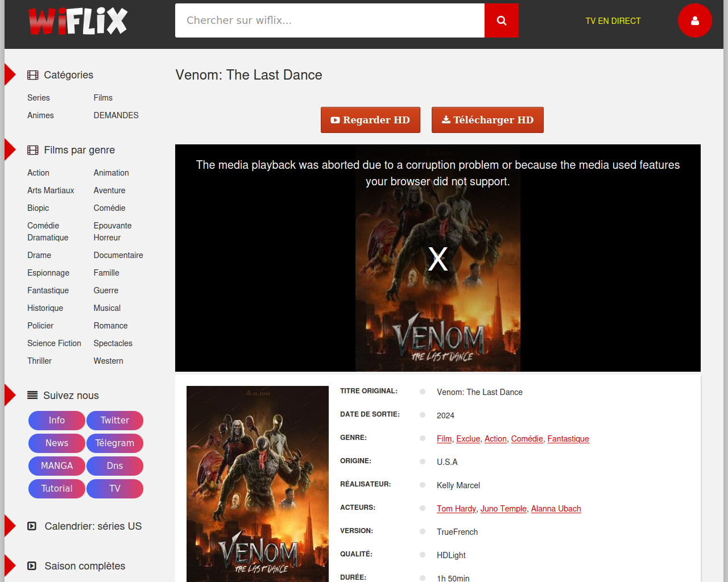This screenshot has height=582, width=728.
Task: Select the Science Fiction genre
Action: pyautogui.click(x=54, y=343)
